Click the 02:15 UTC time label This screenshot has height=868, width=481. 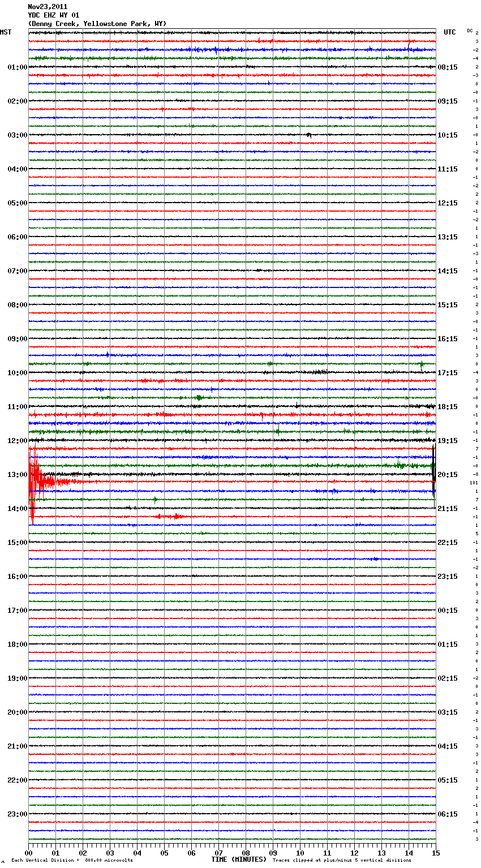pos(448,678)
